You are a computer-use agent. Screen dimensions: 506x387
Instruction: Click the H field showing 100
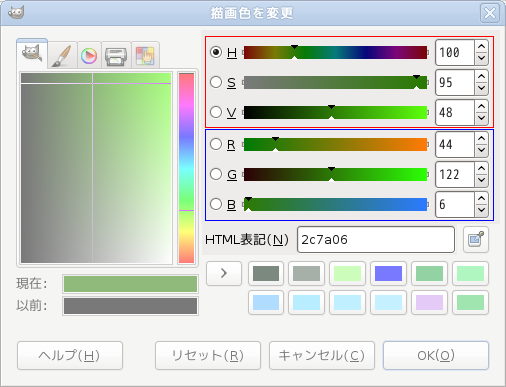click(x=455, y=52)
